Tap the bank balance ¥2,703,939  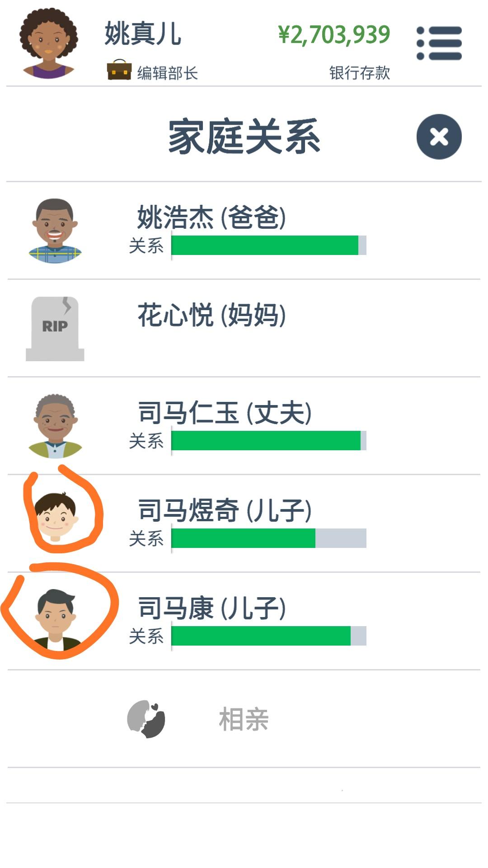[x=334, y=35]
